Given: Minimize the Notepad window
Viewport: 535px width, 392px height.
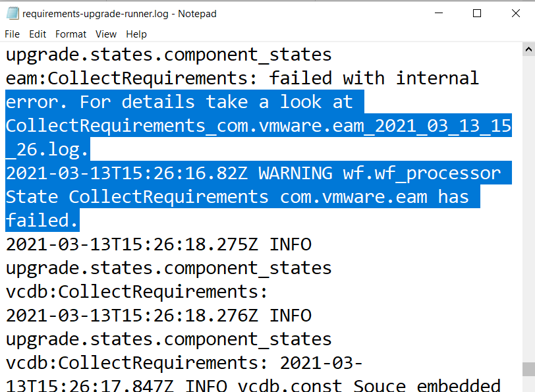Looking at the screenshot, I should 439,14.
